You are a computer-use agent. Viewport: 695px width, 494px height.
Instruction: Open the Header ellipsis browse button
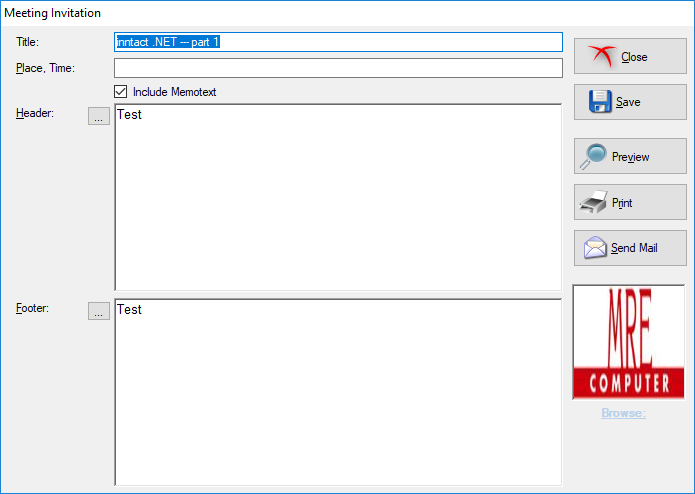click(99, 116)
